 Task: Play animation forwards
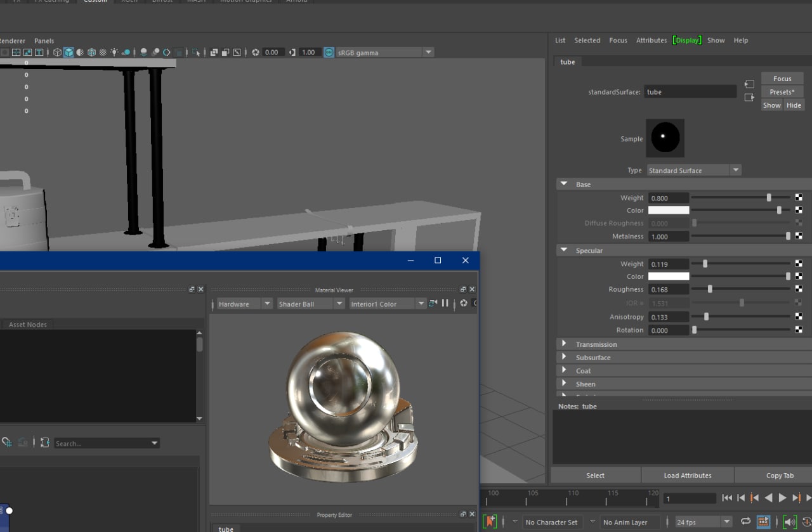click(782, 498)
